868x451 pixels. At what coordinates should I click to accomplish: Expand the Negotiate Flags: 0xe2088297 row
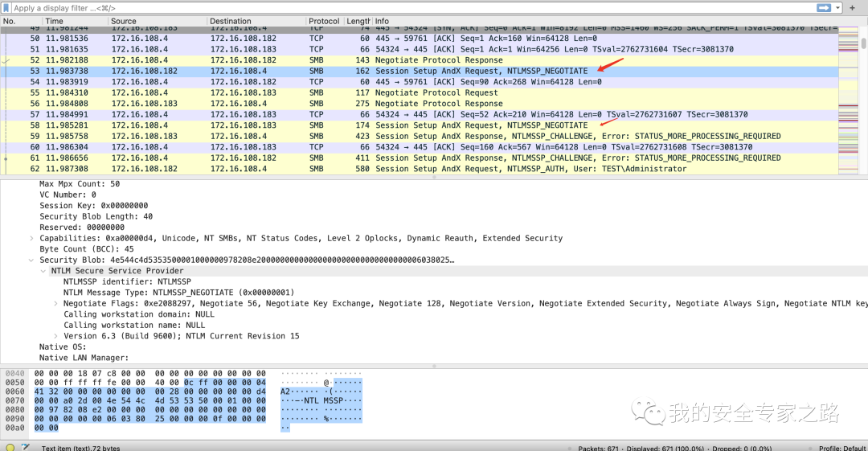click(55, 304)
